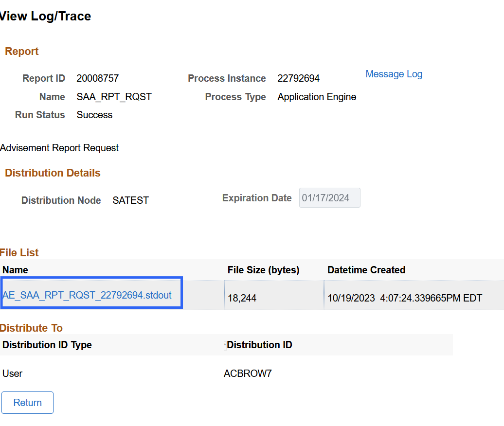Click the File Size (bytes) column header
The height and width of the screenshot is (426, 504).
[x=263, y=270]
